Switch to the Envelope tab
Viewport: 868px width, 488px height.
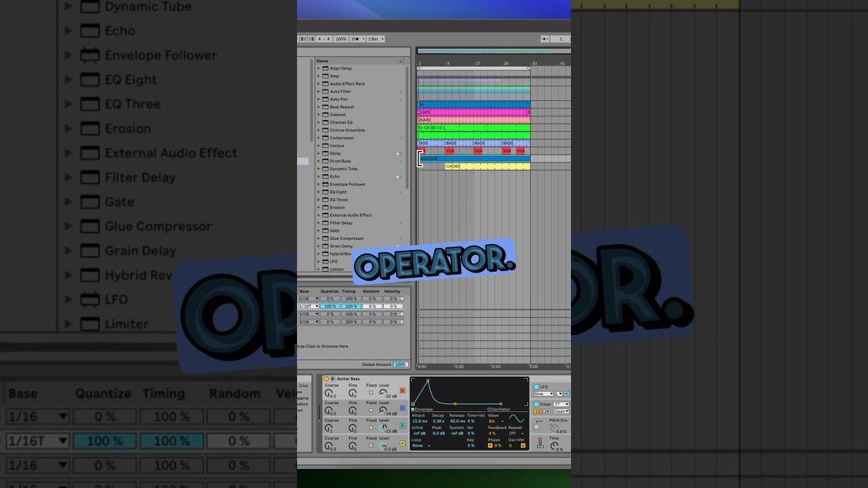click(422, 409)
